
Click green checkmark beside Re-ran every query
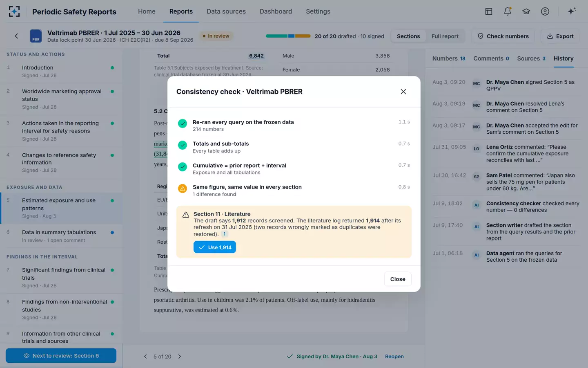coord(183,123)
